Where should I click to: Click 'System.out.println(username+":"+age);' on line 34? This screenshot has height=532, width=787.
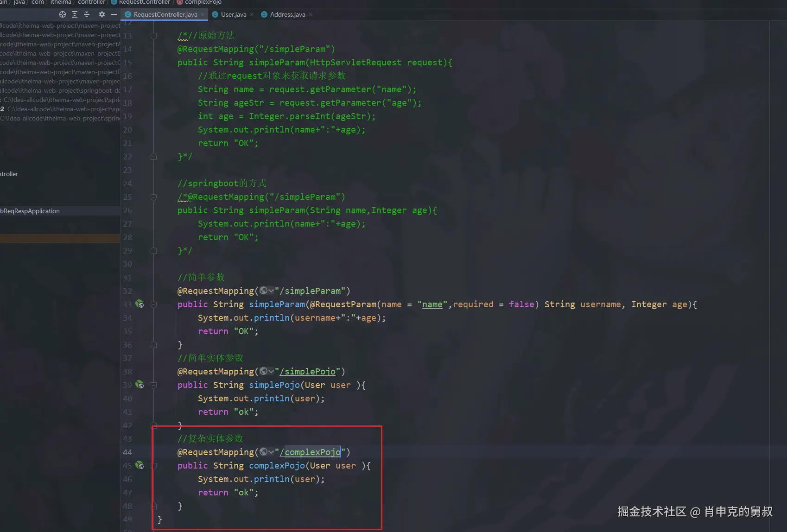(x=292, y=318)
